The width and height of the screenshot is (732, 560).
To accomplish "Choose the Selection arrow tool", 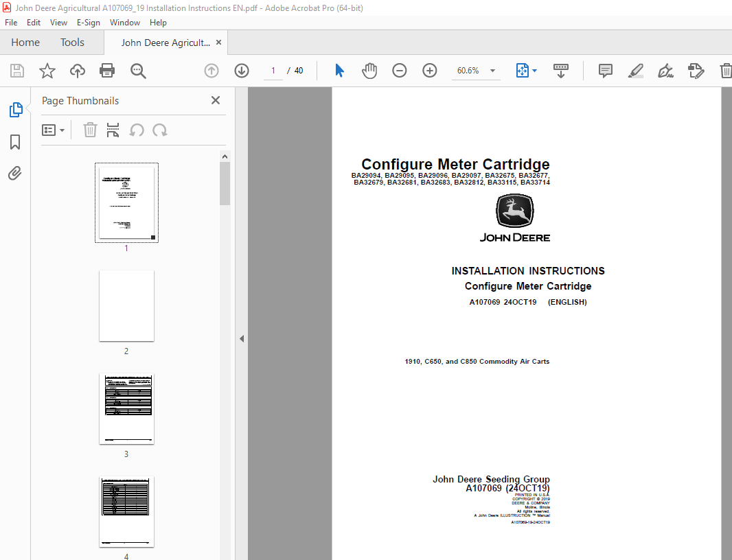I will click(339, 71).
